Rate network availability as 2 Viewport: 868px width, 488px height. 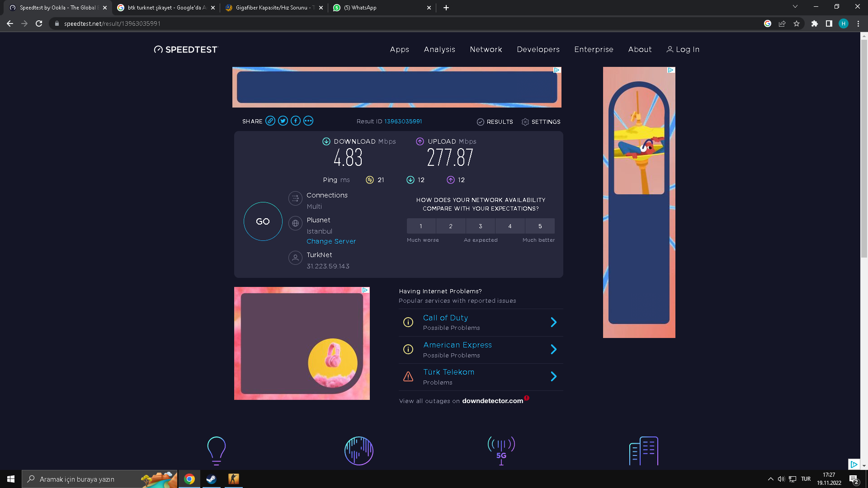point(451,226)
